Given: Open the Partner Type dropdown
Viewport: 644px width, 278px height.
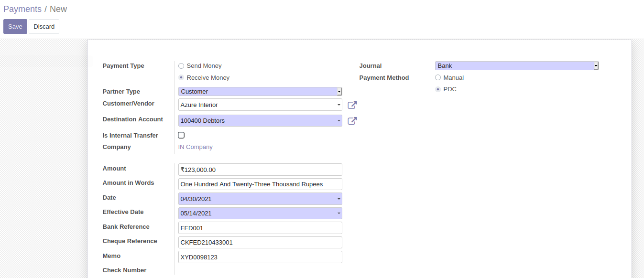Looking at the screenshot, I should pyautogui.click(x=260, y=91).
